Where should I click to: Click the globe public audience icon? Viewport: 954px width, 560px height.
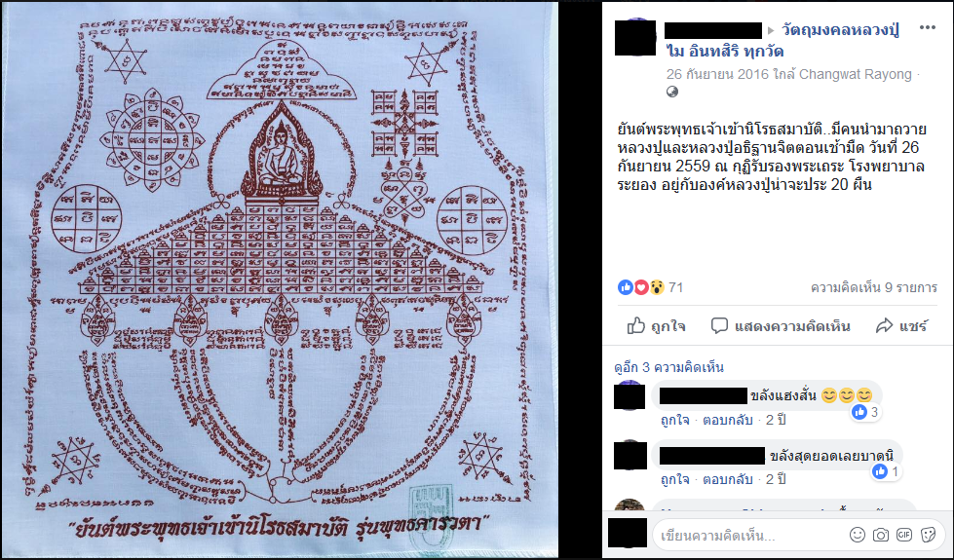pyautogui.click(x=672, y=92)
